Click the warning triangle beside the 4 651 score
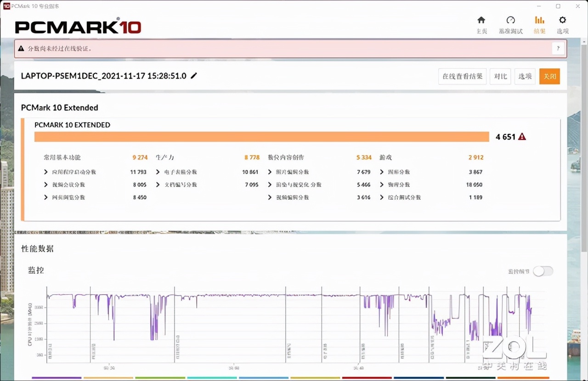 [522, 136]
